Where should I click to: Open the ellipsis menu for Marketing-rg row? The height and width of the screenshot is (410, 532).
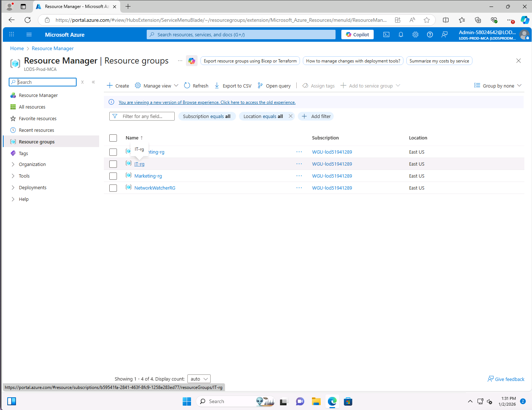[299, 176]
